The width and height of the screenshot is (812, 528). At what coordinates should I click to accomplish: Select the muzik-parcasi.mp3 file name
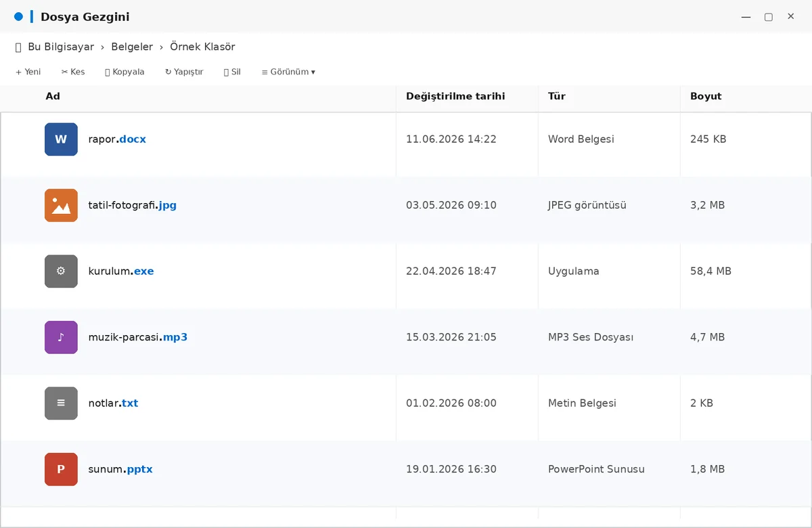(x=138, y=337)
